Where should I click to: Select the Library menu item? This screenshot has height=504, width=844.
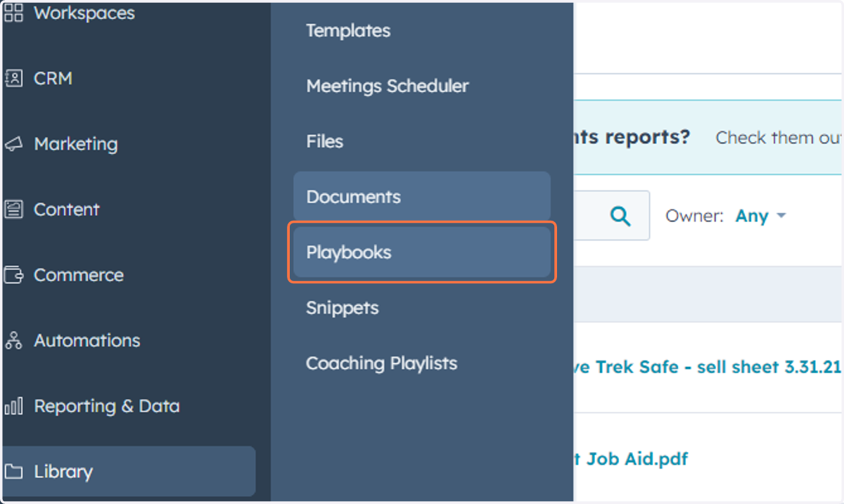point(129,471)
